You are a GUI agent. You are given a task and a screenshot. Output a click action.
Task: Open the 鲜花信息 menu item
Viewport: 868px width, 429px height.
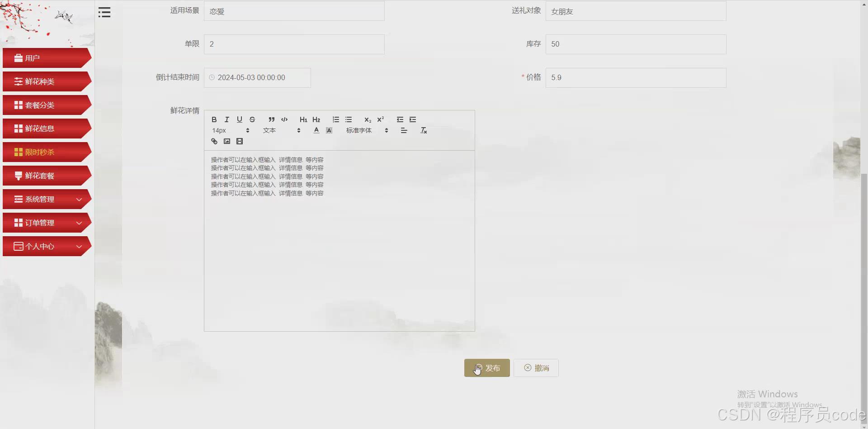[47, 129]
